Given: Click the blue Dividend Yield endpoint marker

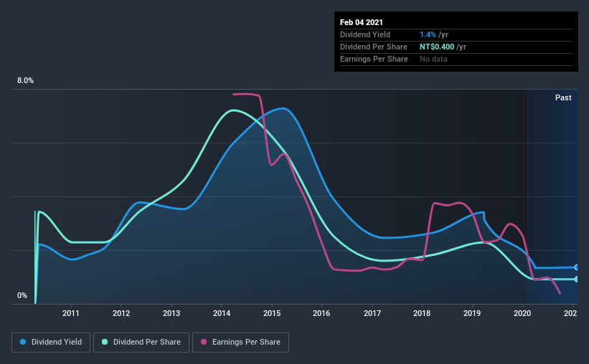Looking at the screenshot, I should (x=576, y=267).
